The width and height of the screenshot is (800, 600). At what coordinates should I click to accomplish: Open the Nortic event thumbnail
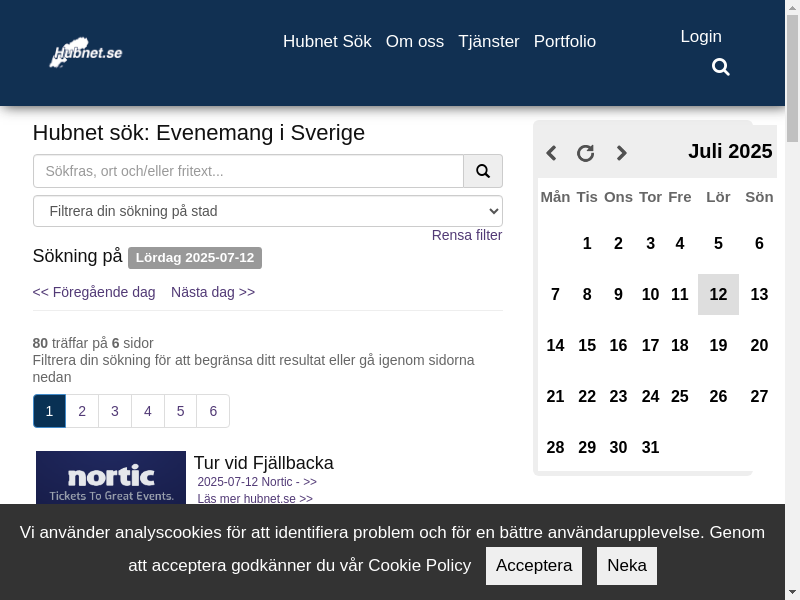[111, 478]
